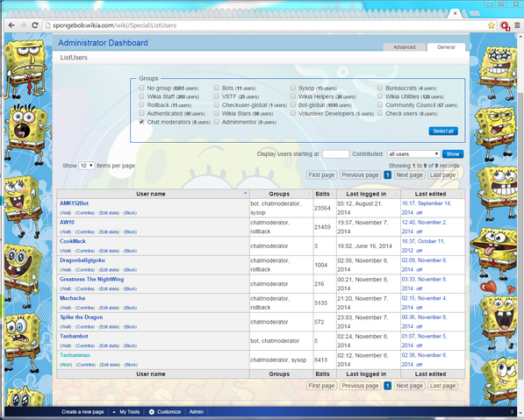Open Spike the Dragon user link
The image size is (524, 420).
(x=82, y=317)
